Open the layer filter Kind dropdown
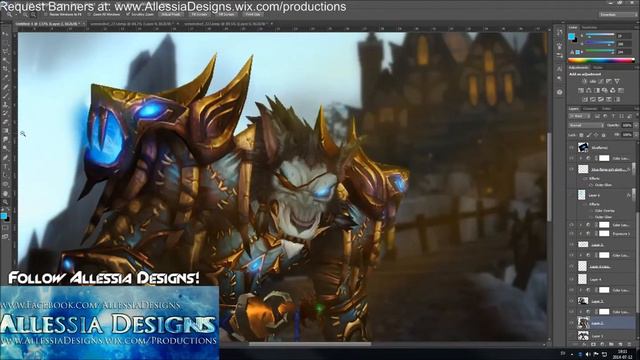This screenshot has width=640, height=360. [x=580, y=116]
